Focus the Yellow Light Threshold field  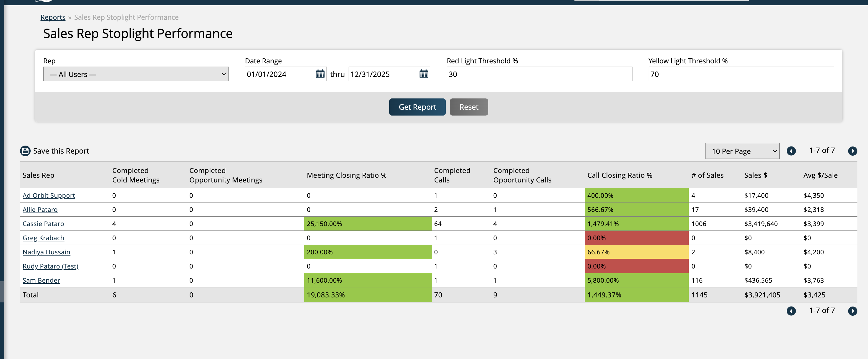pos(741,74)
